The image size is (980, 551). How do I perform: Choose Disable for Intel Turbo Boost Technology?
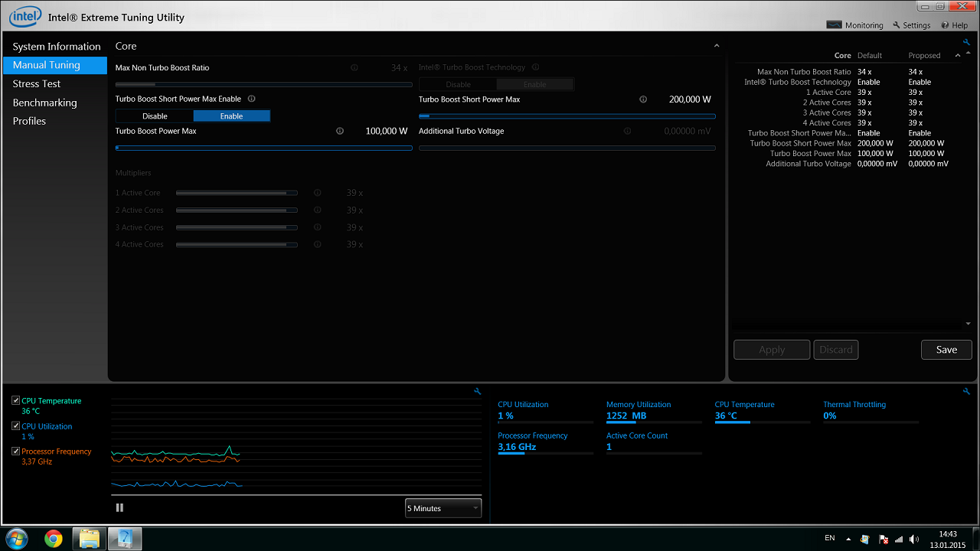click(x=459, y=85)
